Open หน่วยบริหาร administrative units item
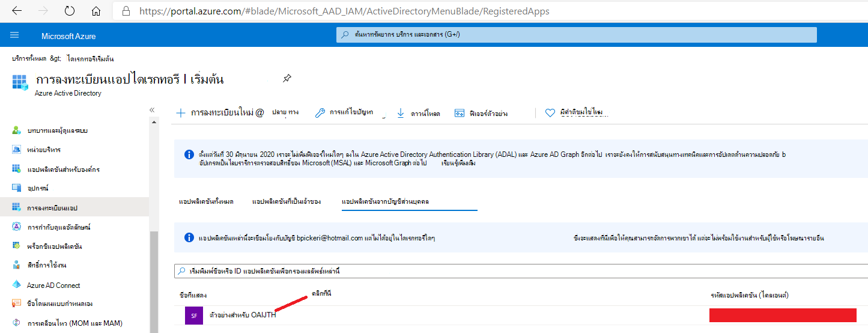Screen dimensions: 868x333 [44, 150]
